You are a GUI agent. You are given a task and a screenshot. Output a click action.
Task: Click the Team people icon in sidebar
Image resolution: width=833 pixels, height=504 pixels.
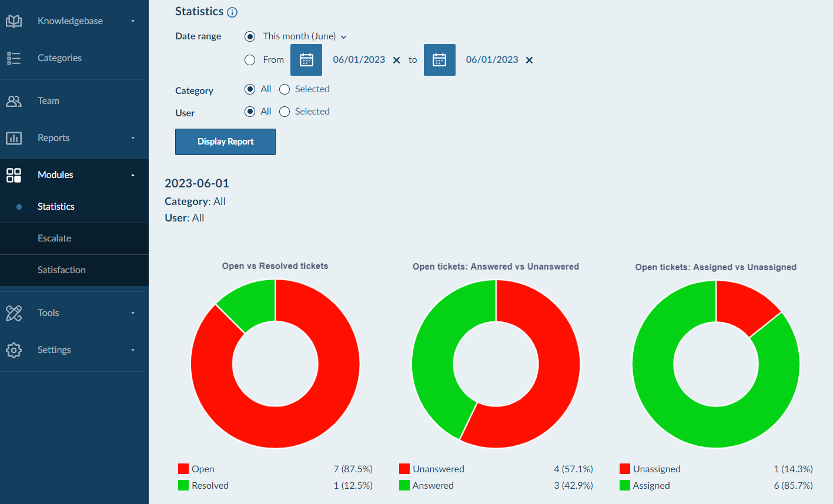pos(14,101)
